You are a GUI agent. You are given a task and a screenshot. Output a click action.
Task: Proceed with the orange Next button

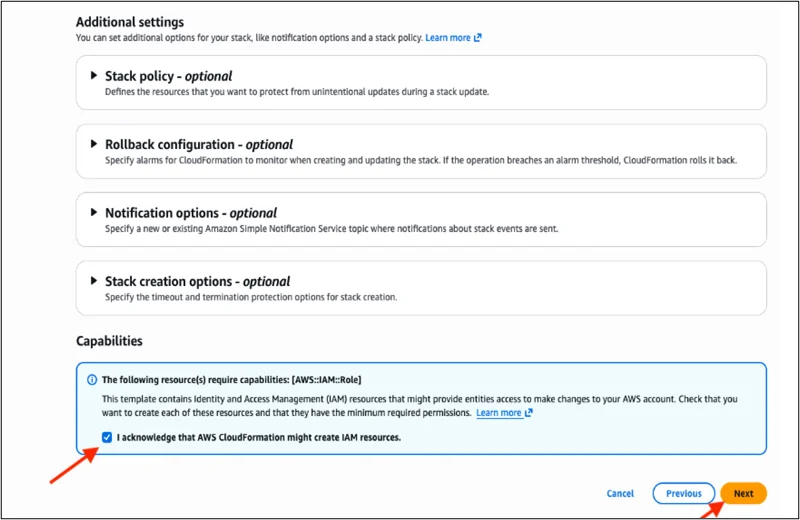click(x=743, y=493)
